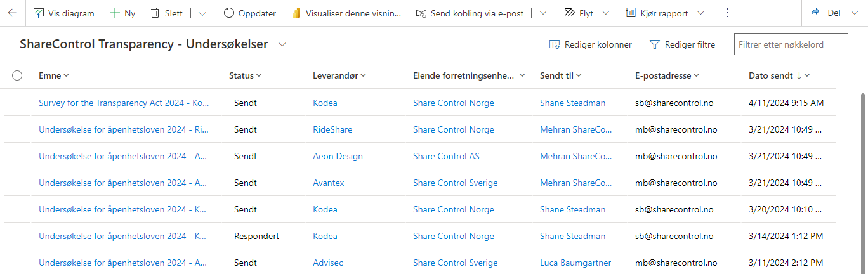Open the Del share menu
This screenshot has height=274, width=868.
tap(833, 13)
